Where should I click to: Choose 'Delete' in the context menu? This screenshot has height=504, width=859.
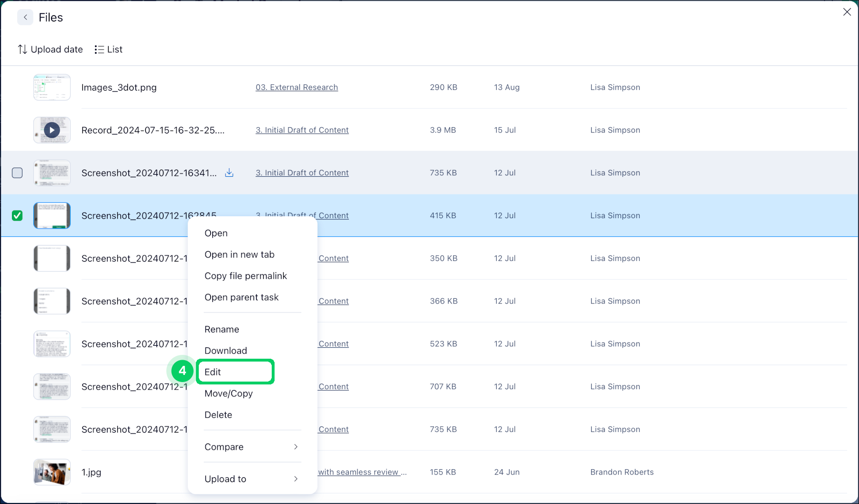coord(218,414)
